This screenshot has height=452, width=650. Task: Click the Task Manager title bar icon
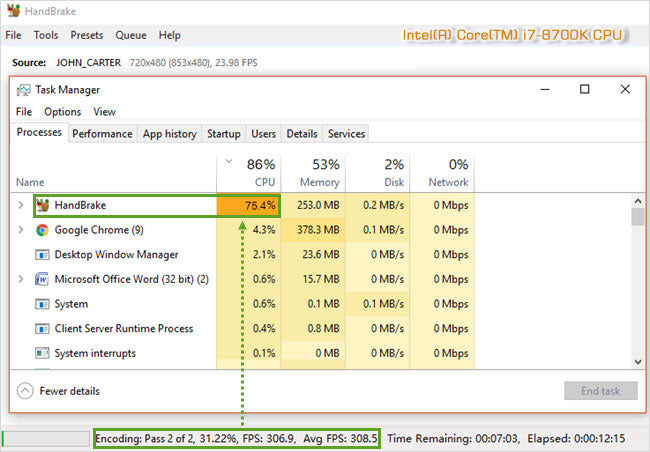pos(24,90)
